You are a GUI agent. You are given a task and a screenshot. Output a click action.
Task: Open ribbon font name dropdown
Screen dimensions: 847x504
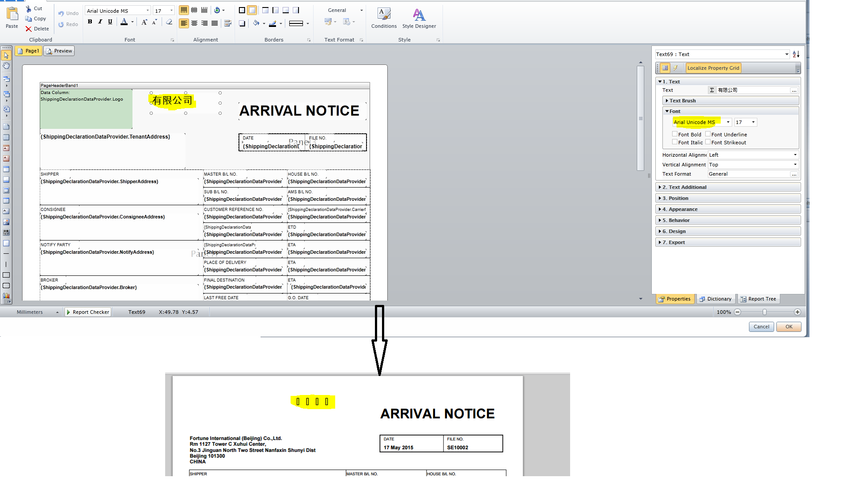click(147, 11)
